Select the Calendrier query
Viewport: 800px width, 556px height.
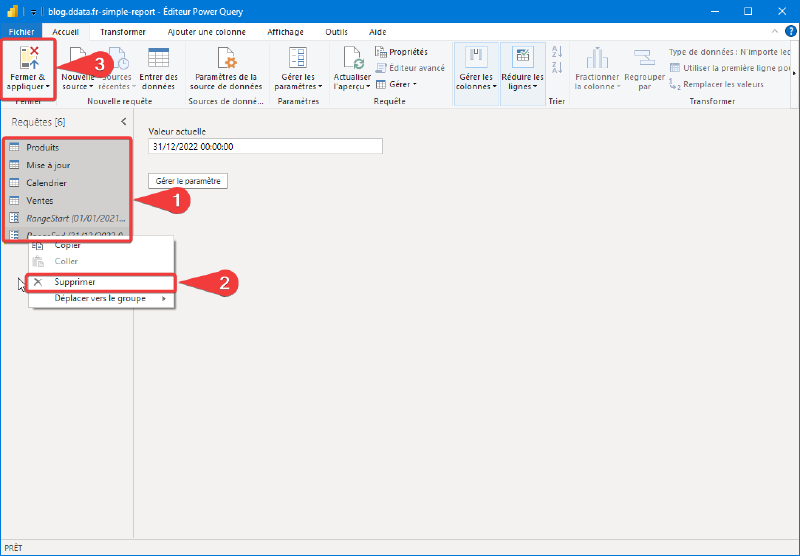67,183
